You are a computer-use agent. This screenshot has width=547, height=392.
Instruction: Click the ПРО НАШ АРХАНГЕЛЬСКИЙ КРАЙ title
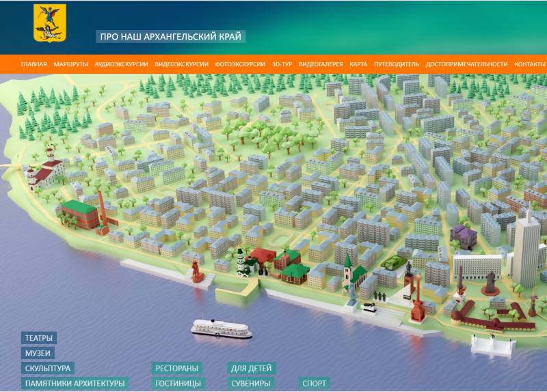click(x=170, y=37)
